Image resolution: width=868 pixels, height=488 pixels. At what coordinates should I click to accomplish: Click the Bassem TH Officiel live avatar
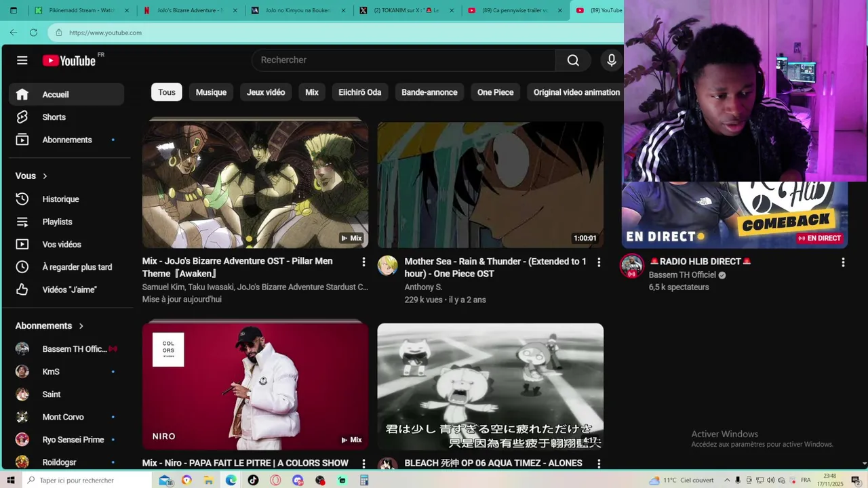click(631, 266)
